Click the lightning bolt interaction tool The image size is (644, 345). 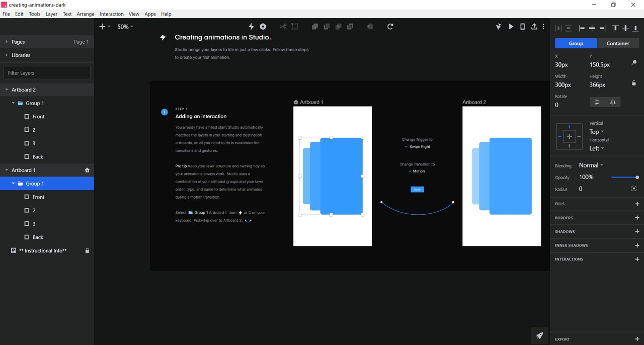[251, 27]
